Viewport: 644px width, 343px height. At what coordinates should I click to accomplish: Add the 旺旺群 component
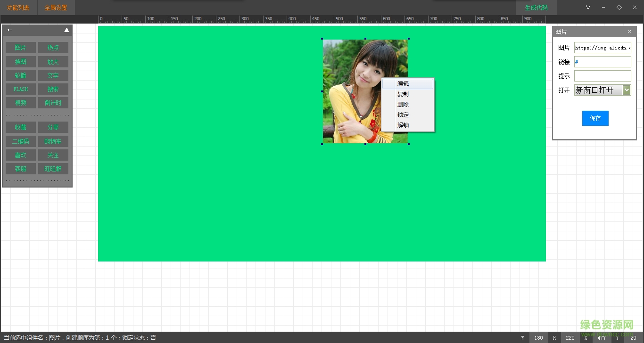click(x=53, y=169)
